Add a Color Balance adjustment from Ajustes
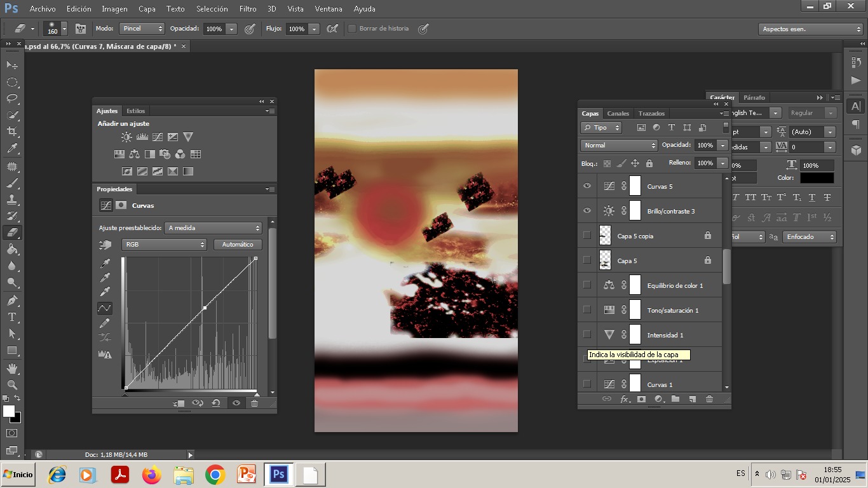 [x=134, y=154]
